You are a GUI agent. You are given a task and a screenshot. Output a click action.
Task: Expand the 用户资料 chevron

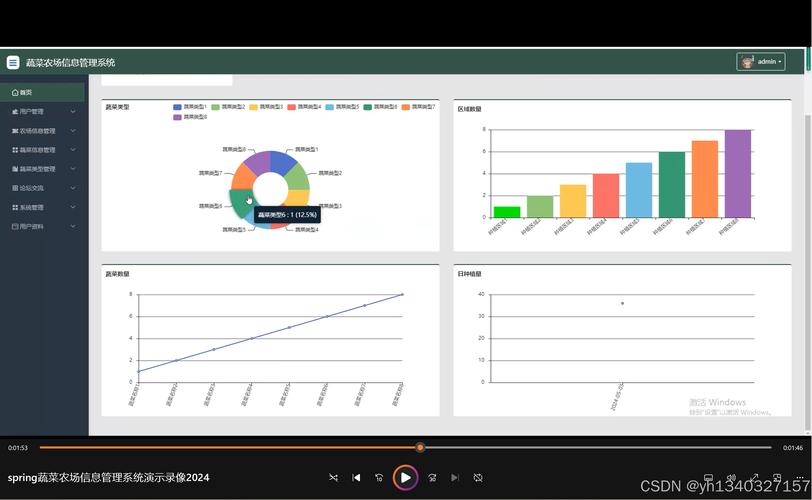coord(73,227)
